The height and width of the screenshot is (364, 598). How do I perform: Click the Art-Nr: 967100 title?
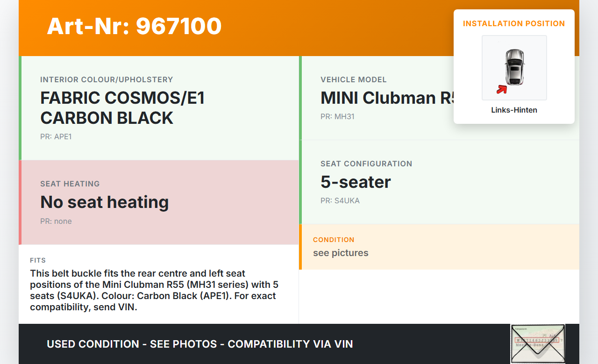tap(134, 26)
